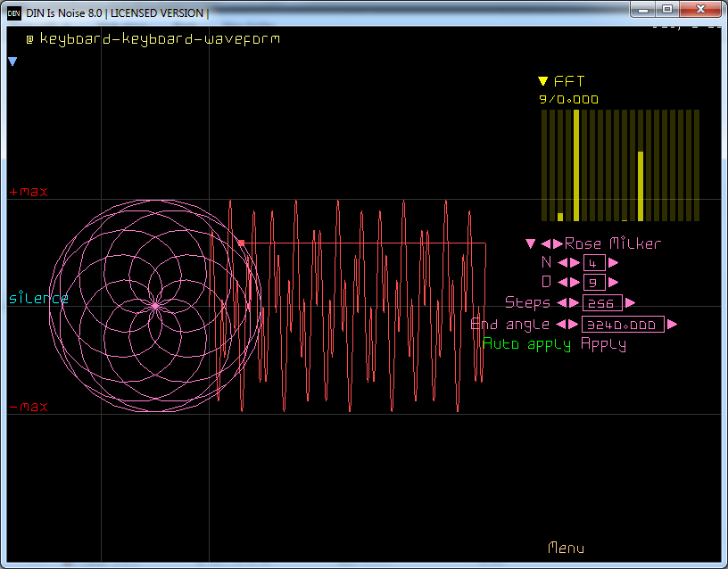Click the tallest yellow FFT harmonic bar
This screenshot has width=728, height=569.
coord(576,165)
